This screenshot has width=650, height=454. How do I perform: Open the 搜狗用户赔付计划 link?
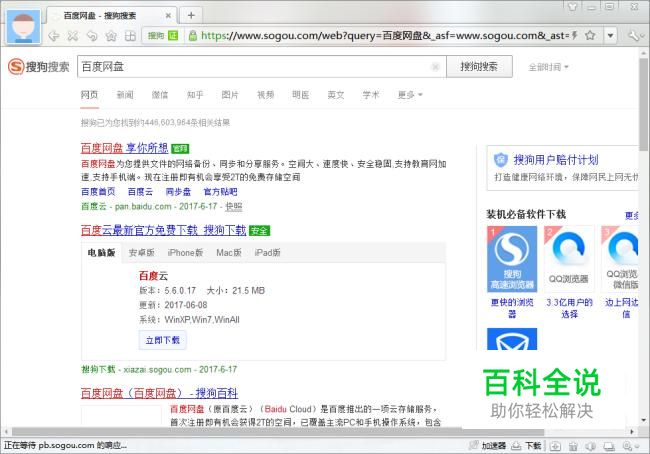pos(556,160)
